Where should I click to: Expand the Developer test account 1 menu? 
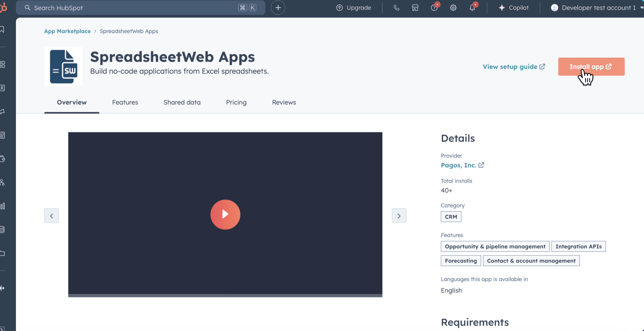(x=597, y=8)
